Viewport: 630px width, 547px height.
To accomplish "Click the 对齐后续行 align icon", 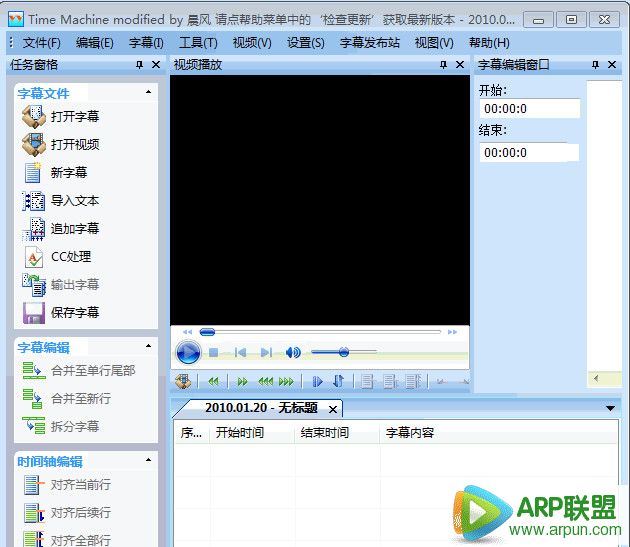I will pos(34,513).
